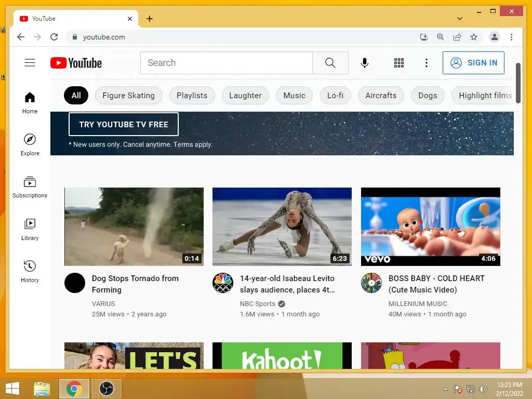532x399 pixels.
Task: Close the YouTube browser tab
Action: (129, 19)
